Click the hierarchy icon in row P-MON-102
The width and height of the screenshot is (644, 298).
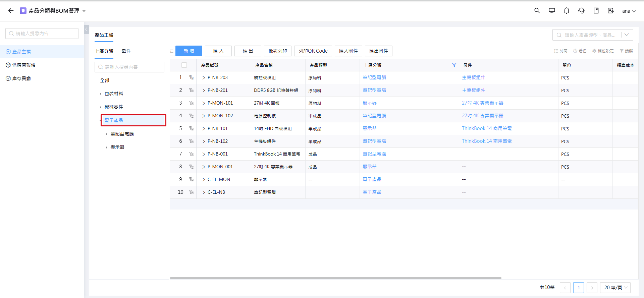pos(191,116)
